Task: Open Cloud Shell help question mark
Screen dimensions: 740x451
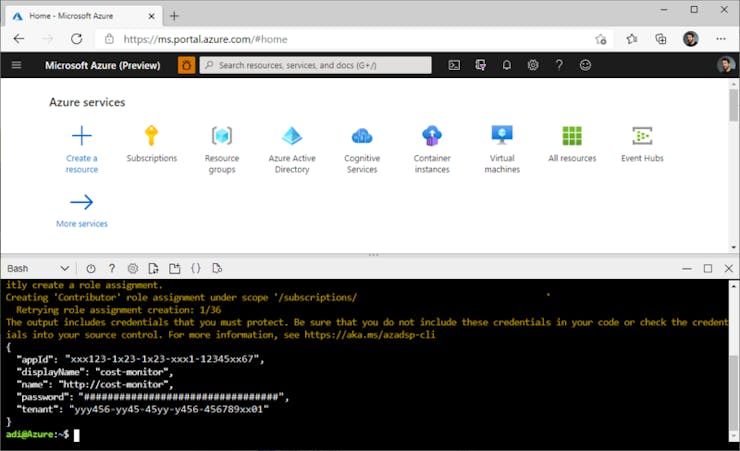Action: point(112,268)
